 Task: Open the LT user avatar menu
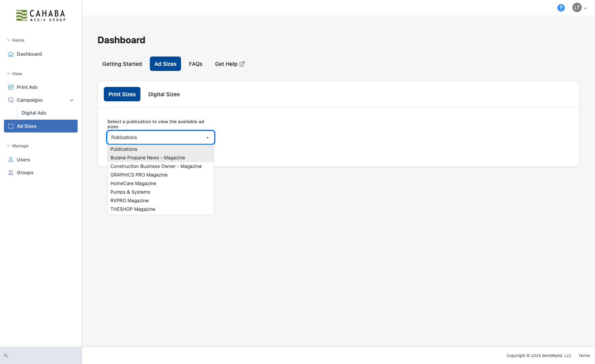(577, 7)
